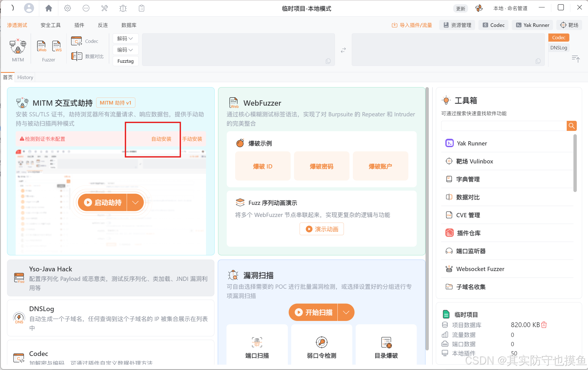Click the toolbox search input field
588x370 pixels.
tap(504, 126)
